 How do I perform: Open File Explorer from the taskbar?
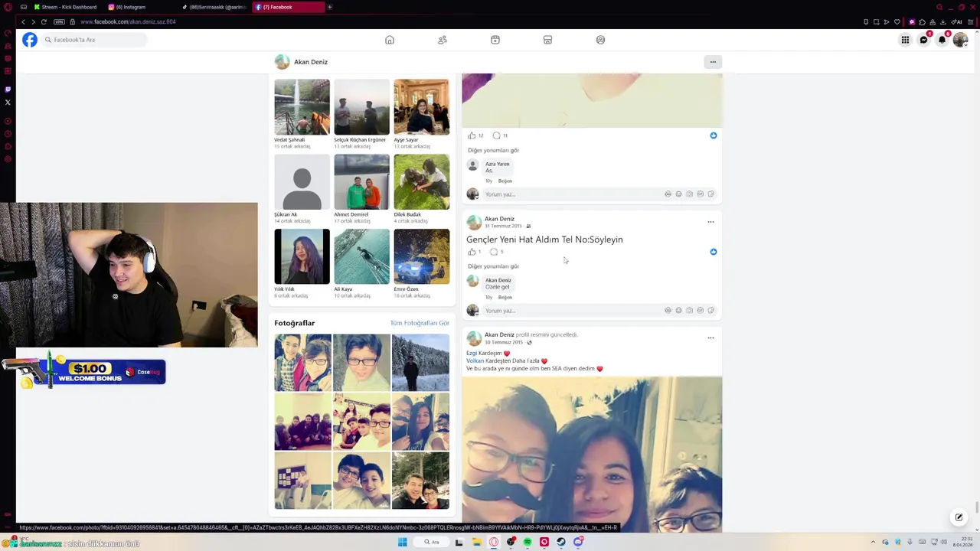(476, 542)
